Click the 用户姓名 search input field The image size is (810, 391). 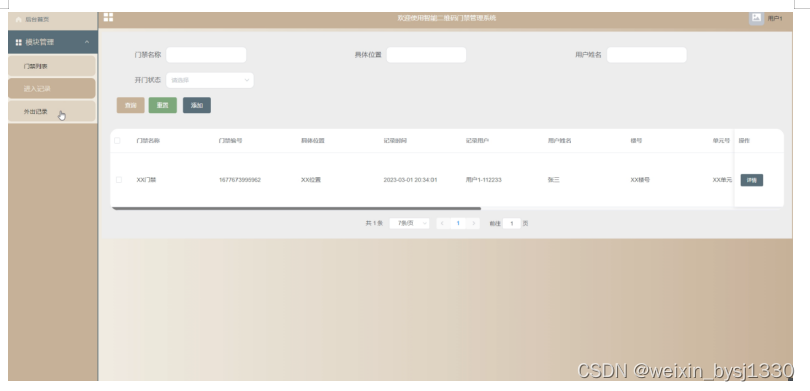(646, 55)
